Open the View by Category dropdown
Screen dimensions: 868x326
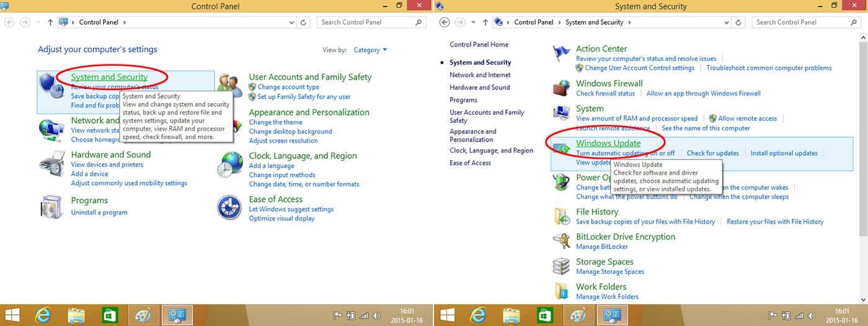pyautogui.click(x=370, y=50)
